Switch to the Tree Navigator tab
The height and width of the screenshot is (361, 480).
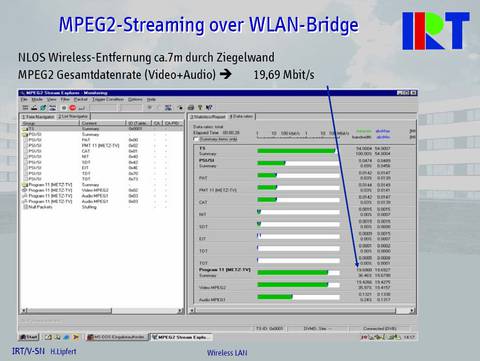(x=38, y=117)
